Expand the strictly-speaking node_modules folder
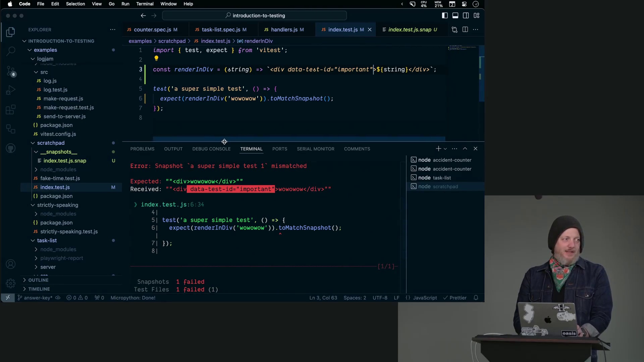644x362 pixels. pyautogui.click(x=58, y=214)
